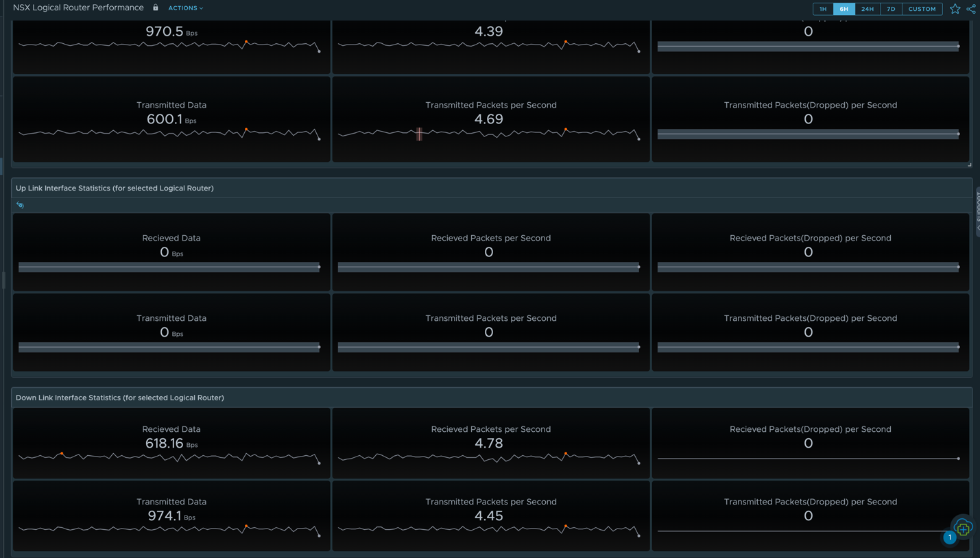Click the sparkline under the 4.78 value
This screenshot has height=558, width=980.
(x=489, y=458)
